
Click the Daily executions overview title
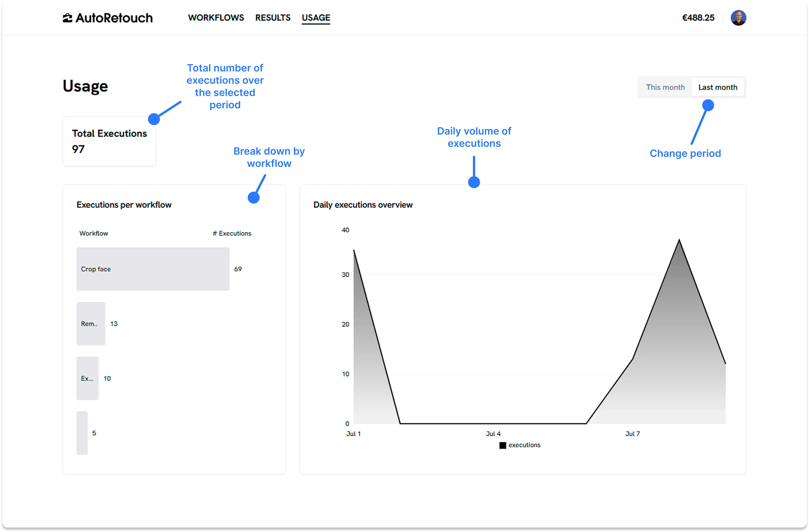coord(363,205)
